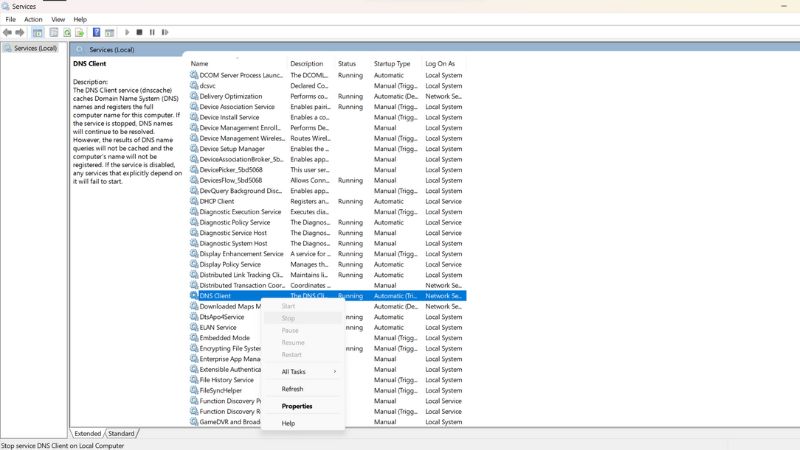Select Refresh in the context menu

click(292, 389)
